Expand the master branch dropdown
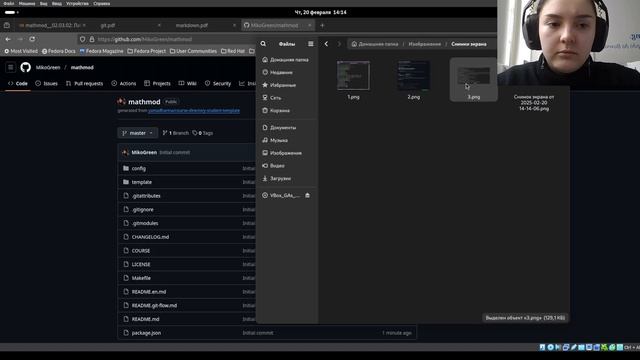 click(138, 133)
